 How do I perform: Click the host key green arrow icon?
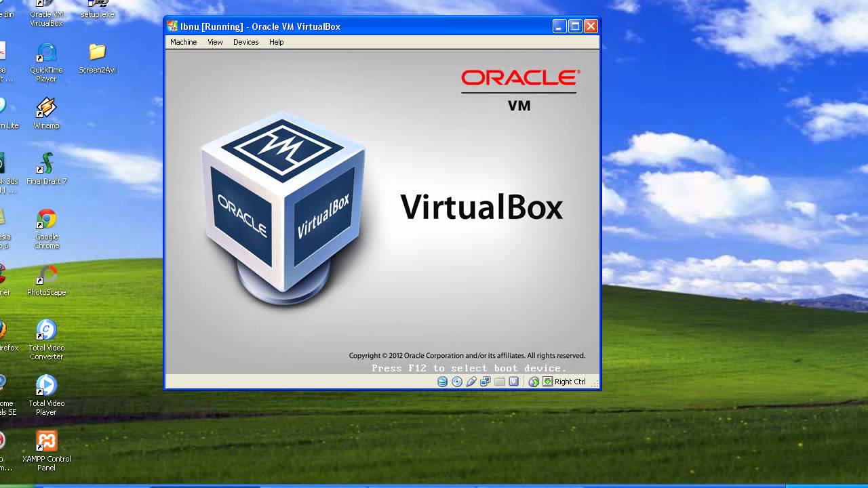point(547,382)
